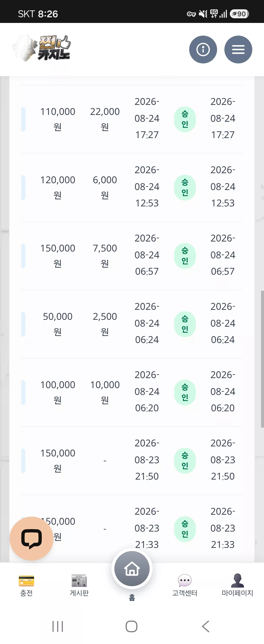
Task: Open the 게시판 newspaper icon
Action: [79, 580]
